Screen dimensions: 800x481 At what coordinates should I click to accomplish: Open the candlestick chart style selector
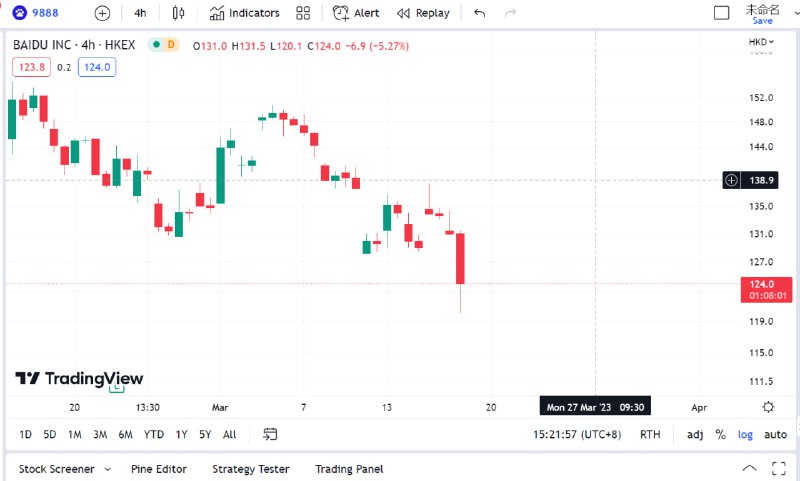[x=179, y=13]
